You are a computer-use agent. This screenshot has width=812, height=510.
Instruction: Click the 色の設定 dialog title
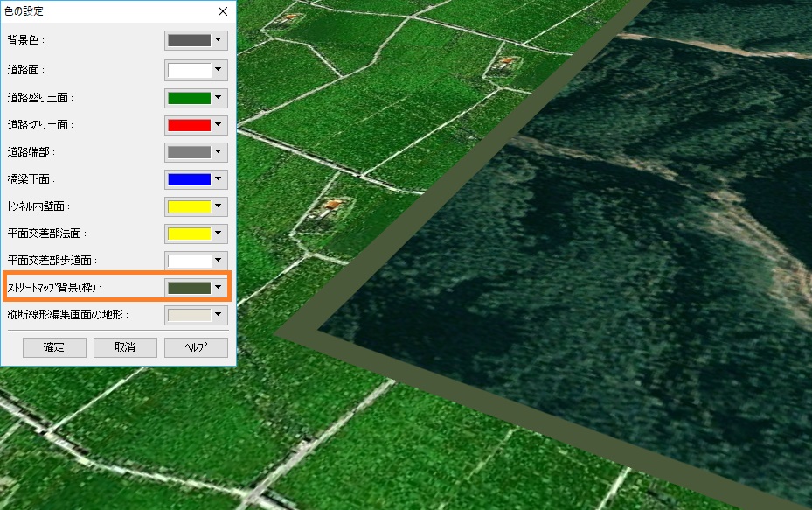point(24,11)
